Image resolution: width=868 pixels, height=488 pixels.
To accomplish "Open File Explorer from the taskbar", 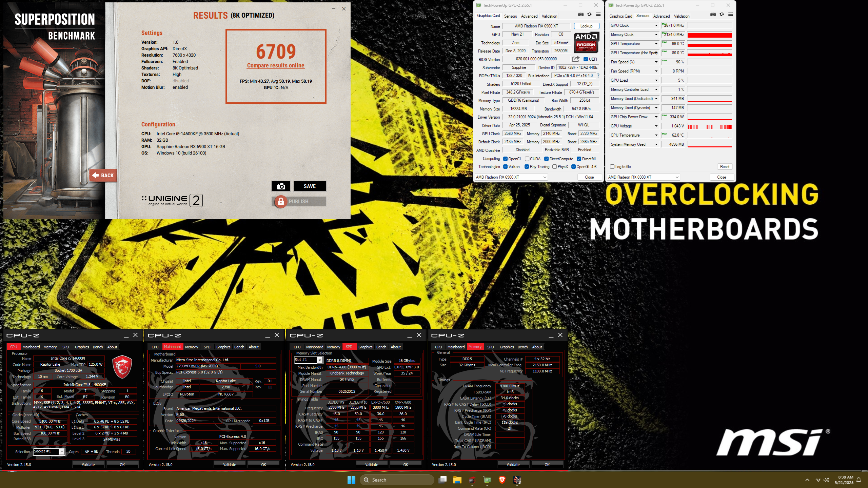I will [457, 480].
